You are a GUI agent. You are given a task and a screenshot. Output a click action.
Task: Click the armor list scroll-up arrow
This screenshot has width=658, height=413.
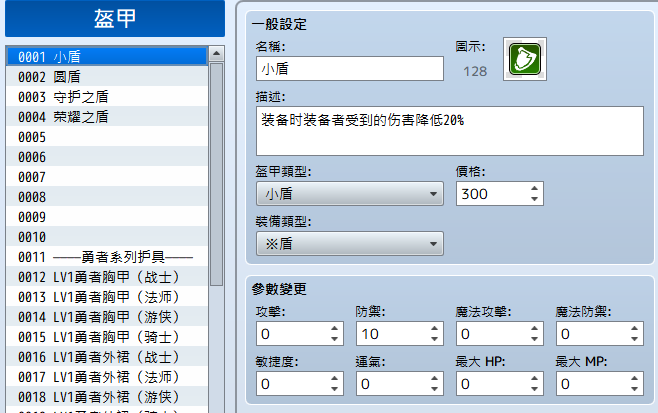[217, 53]
